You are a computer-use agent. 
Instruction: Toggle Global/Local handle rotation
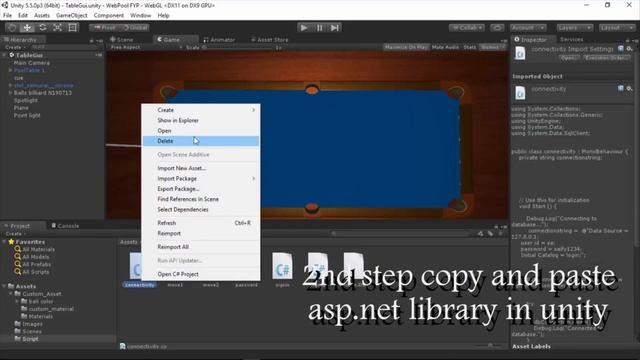[134, 28]
